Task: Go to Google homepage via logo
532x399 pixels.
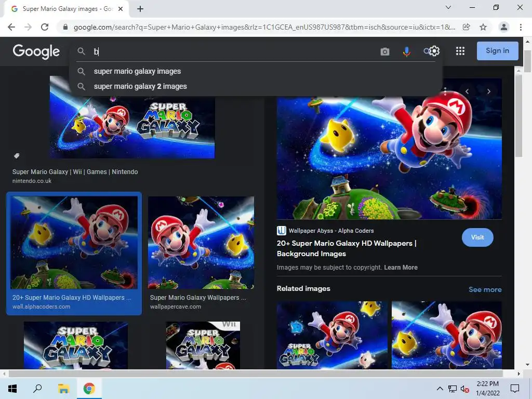Action: pyautogui.click(x=36, y=51)
